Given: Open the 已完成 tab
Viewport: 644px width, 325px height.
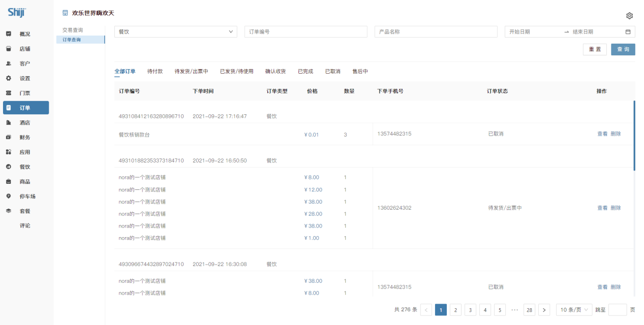Looking at the screenshot, I should pos(305,72).
